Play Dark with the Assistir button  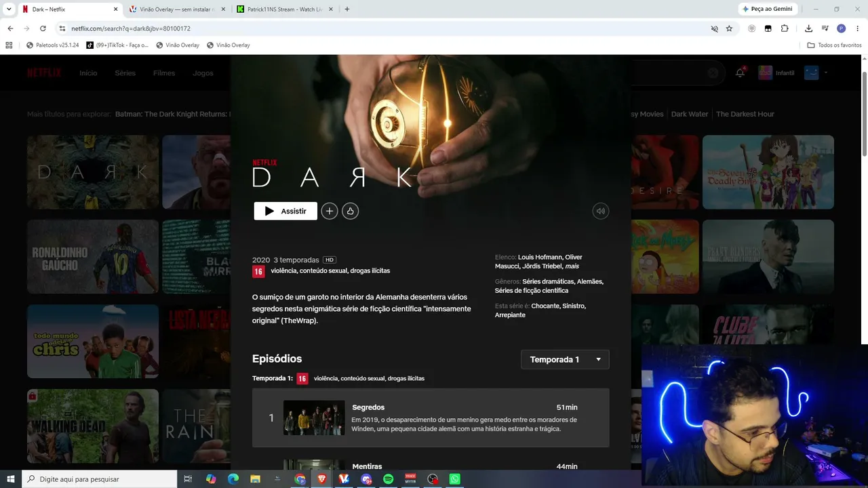(x=285, y=211)
